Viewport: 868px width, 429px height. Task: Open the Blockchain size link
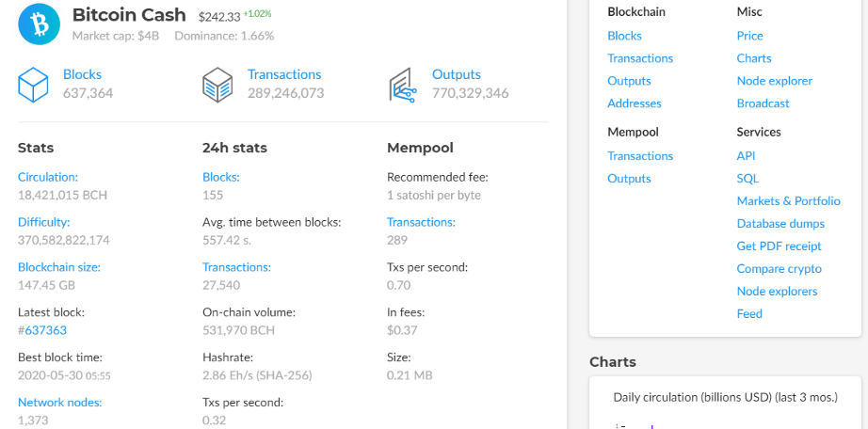[59, 267]
